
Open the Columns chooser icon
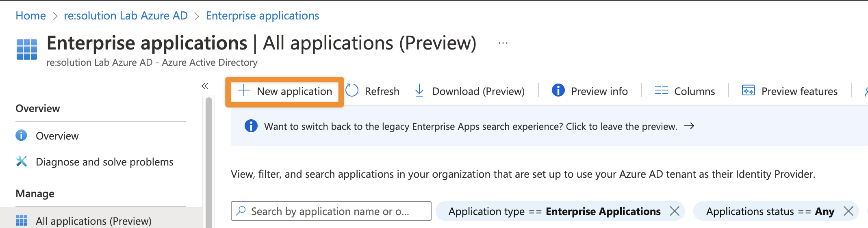(661, 90)
